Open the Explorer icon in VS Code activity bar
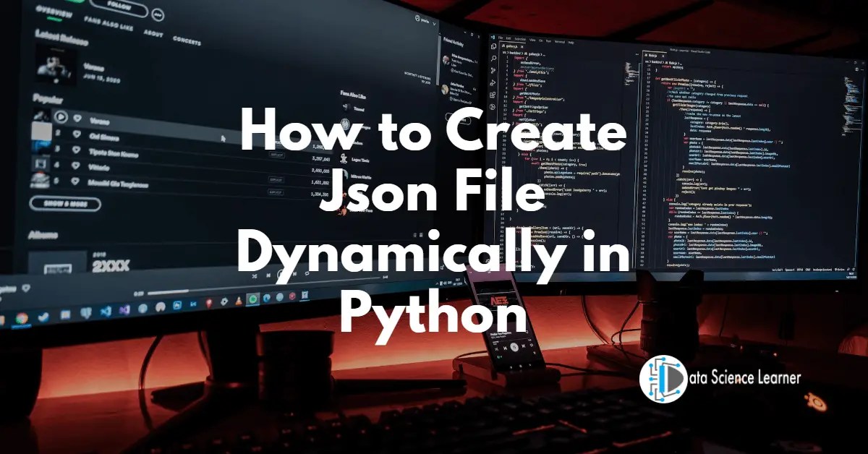This screenshot has height=454, width=868. [x=493, y=46]
